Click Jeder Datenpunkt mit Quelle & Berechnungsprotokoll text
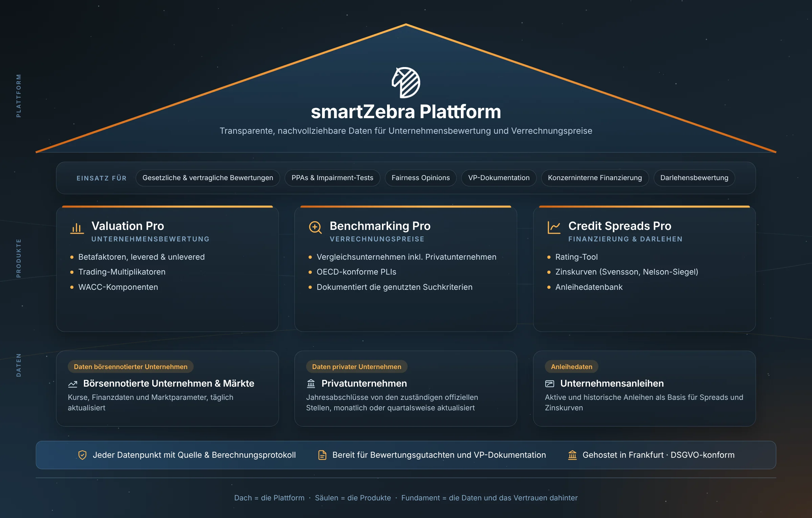The height and width of the screenshot is (518, 812). [x=194, y=455]
